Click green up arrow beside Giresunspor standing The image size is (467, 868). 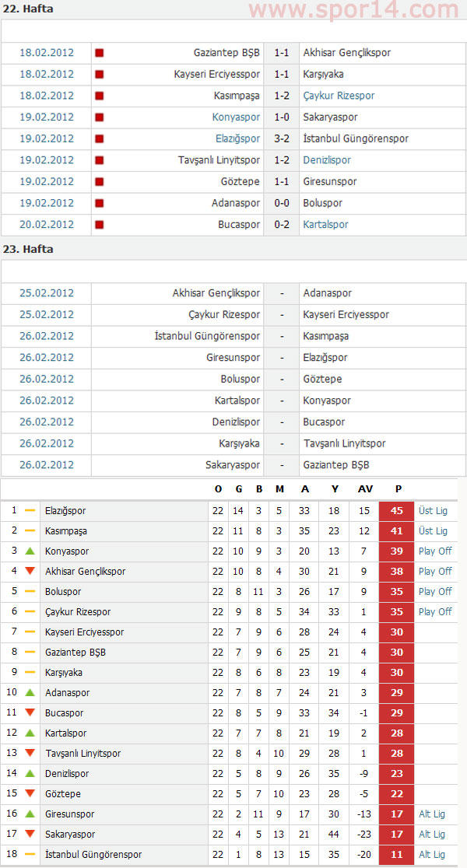coord(30,814)
